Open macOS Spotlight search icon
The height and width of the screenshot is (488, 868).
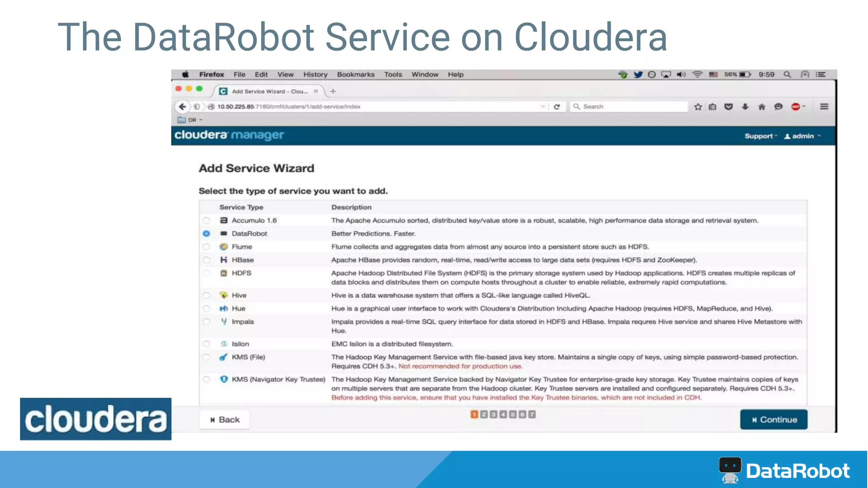click(787, 74)
